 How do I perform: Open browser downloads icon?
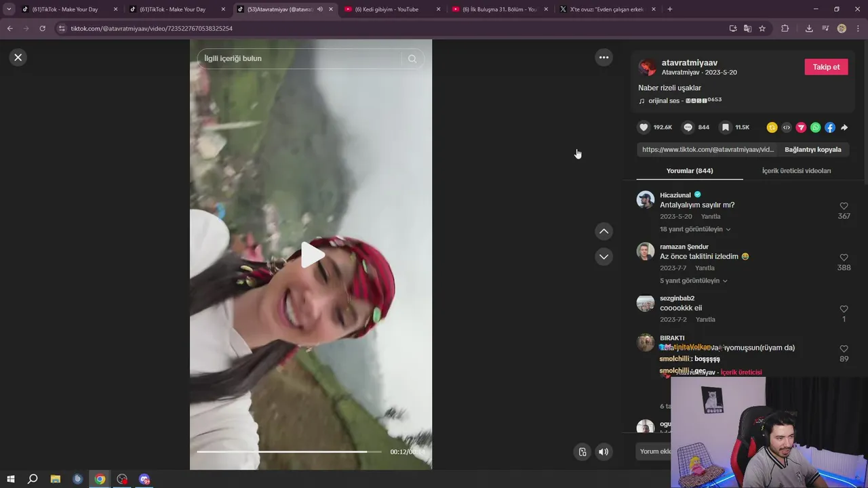[809, 28]
